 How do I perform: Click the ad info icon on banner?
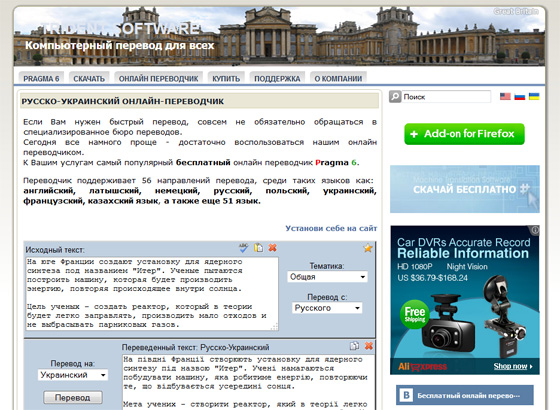click(535, 230)
